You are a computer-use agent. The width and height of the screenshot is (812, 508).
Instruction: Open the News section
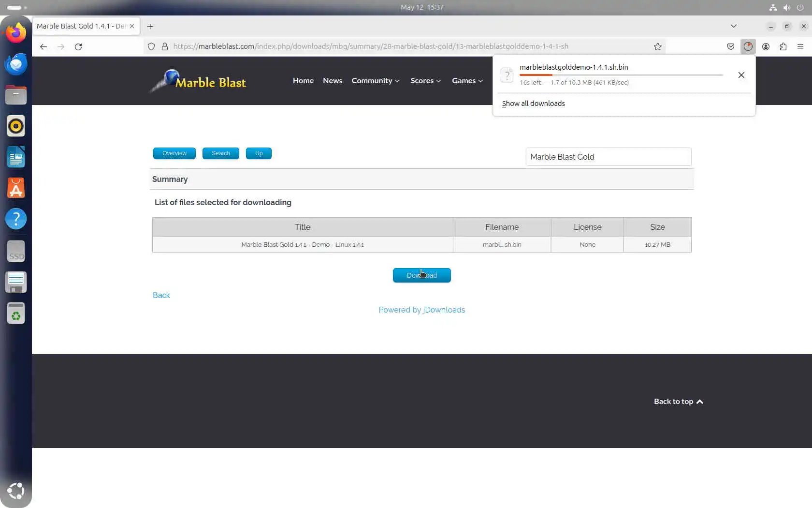point(333,81)
